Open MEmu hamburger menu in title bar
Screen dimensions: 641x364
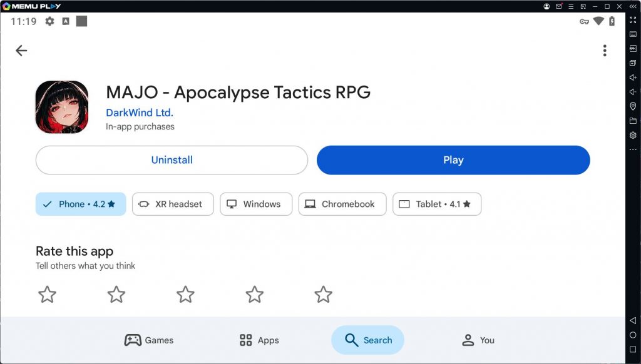pos(571,6)
